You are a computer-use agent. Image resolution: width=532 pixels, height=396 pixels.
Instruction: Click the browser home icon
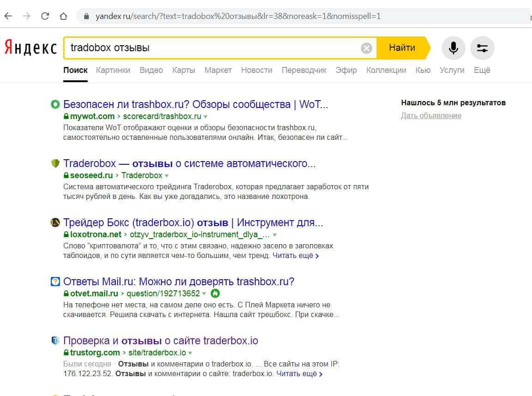[63, 16]
